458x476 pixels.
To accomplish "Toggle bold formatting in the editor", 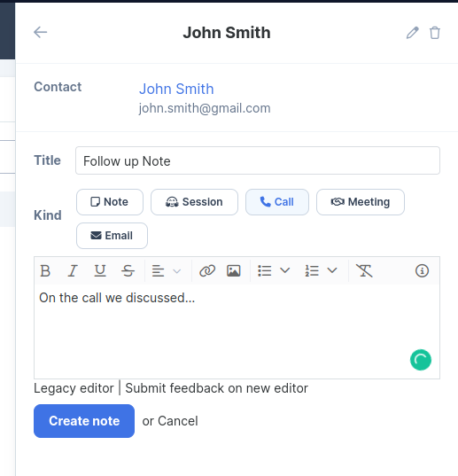I will click(45, 270).
